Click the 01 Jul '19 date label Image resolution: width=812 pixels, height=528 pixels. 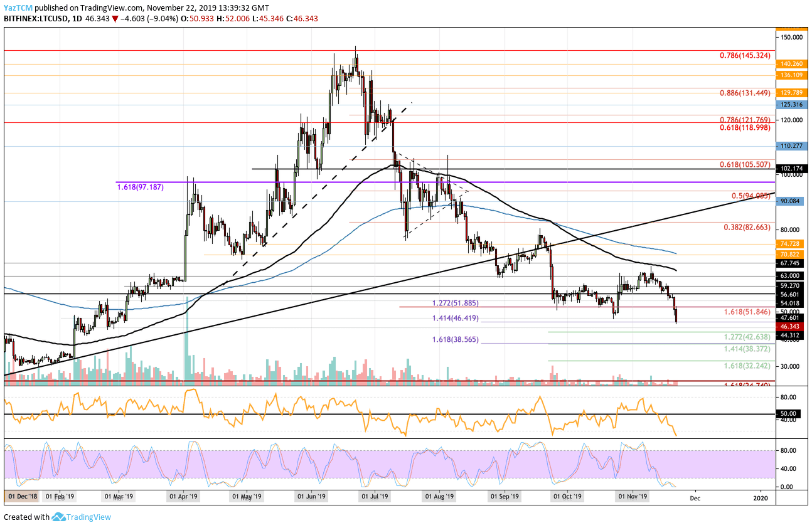tap(375, 497)
